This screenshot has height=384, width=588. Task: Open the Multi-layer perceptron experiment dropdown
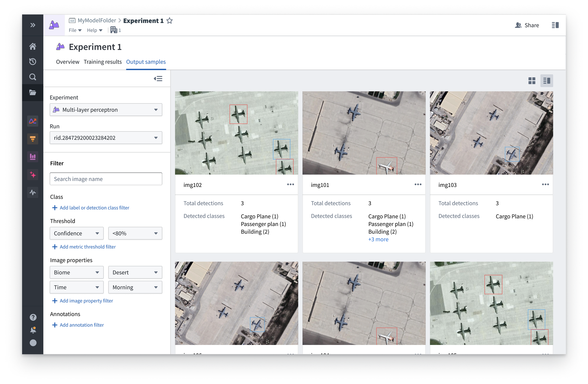point(106,110)
